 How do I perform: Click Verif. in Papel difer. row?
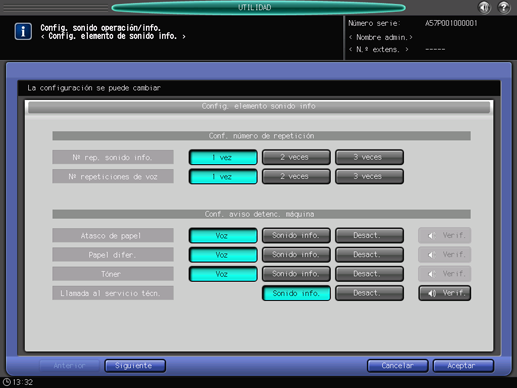pos(445,255)
